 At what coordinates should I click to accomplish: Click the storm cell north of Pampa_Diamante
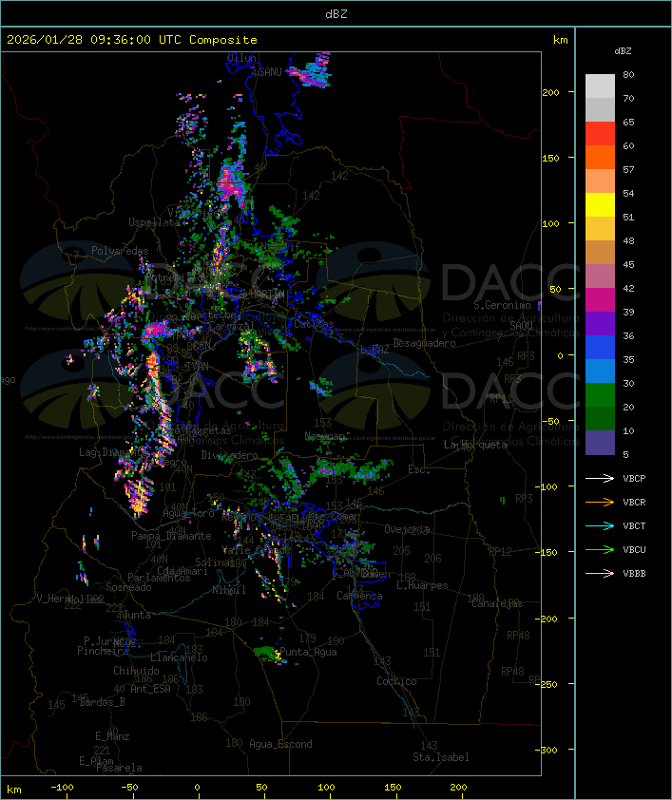pos(140,496)
